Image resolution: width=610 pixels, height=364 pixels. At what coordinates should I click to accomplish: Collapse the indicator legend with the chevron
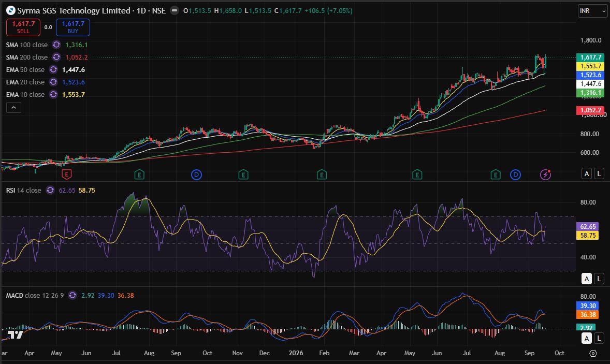pyautogui.click(x=13, y=107)
